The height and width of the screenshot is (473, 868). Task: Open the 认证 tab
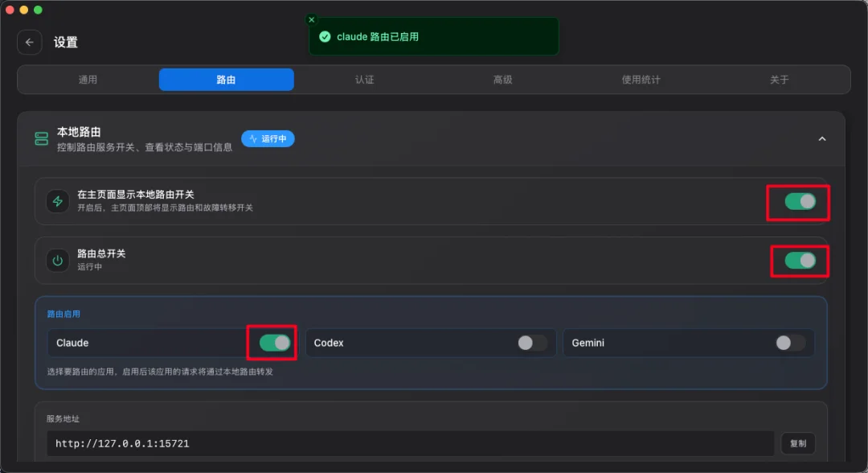(x=364, y=79)
